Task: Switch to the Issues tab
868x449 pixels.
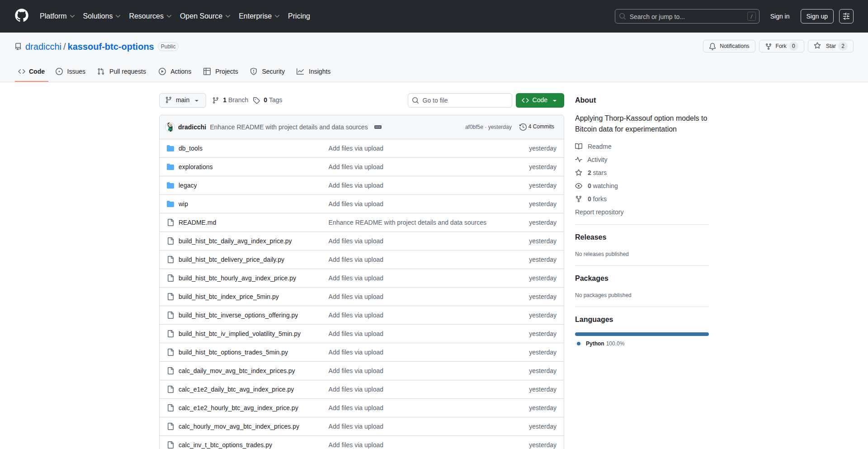Action: pos(71,71)
